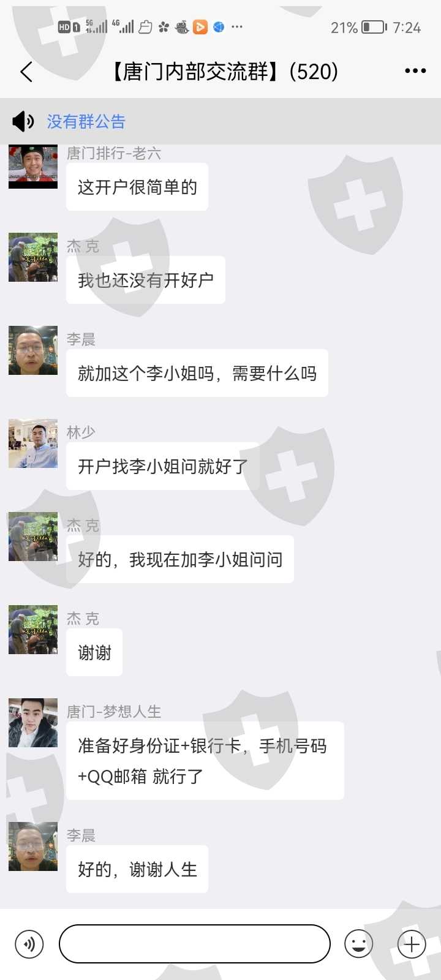Select message 就加这个李小姐吗，需要什么吗
Viewport: 441px width, 980px height.
[x=197, y=373]
